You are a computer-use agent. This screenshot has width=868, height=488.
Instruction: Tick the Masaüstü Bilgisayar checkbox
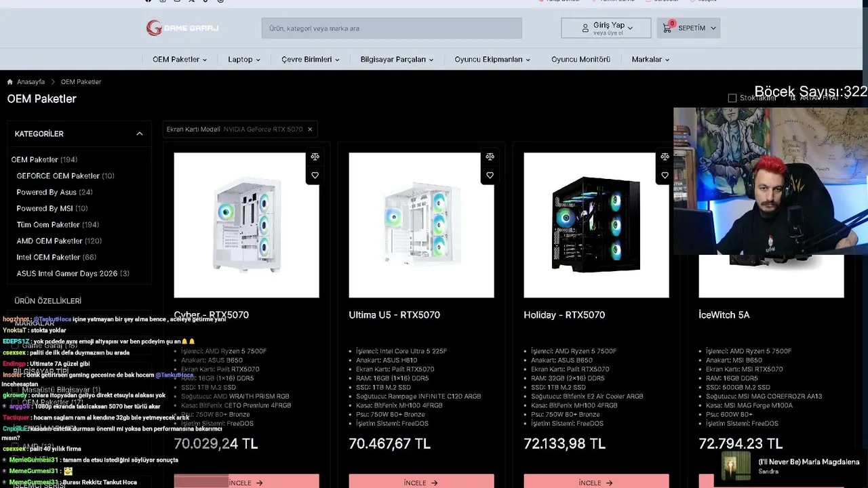pos(15,390)
